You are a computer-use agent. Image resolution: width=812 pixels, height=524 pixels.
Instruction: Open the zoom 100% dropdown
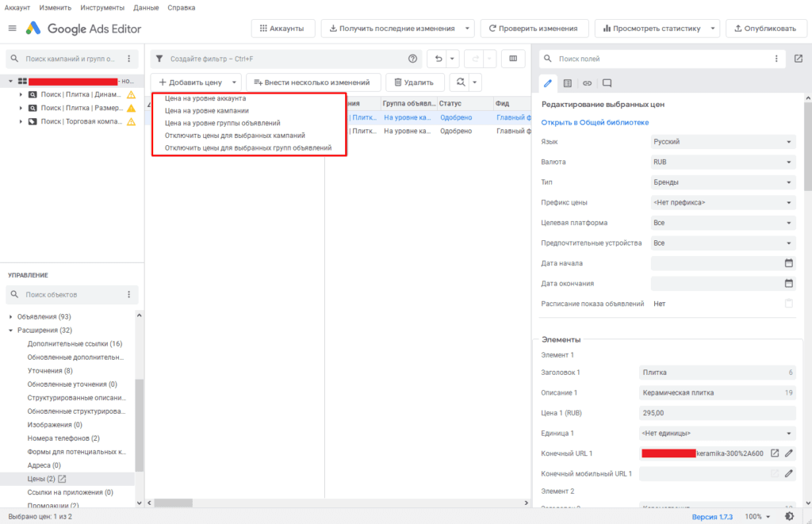pos(757,517)
